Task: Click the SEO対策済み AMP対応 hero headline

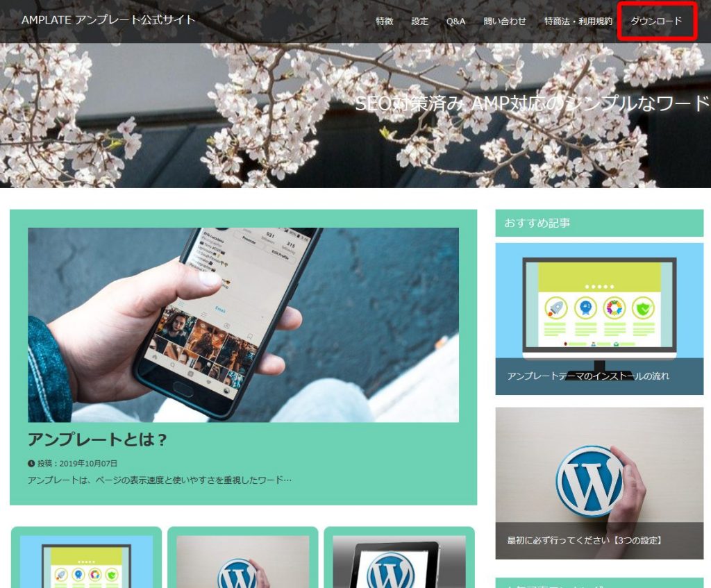Action: click(532, 103)
